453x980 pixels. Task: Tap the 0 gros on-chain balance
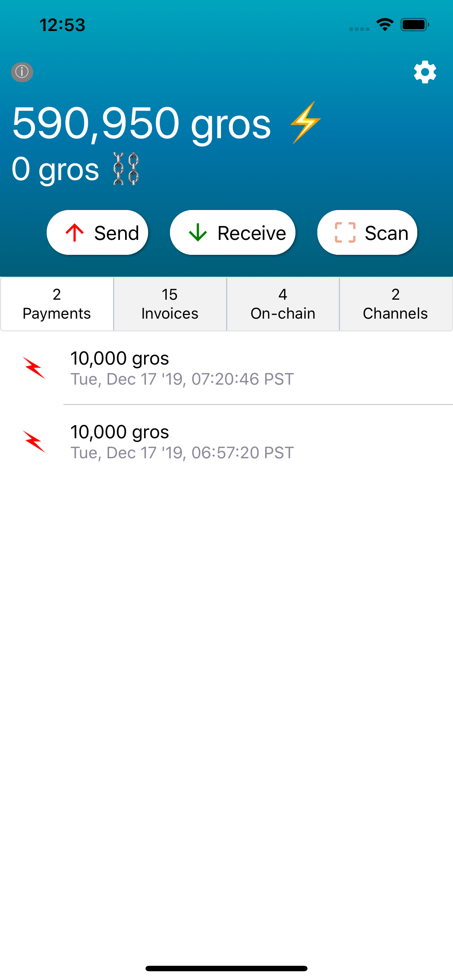[x=55, y=169]
